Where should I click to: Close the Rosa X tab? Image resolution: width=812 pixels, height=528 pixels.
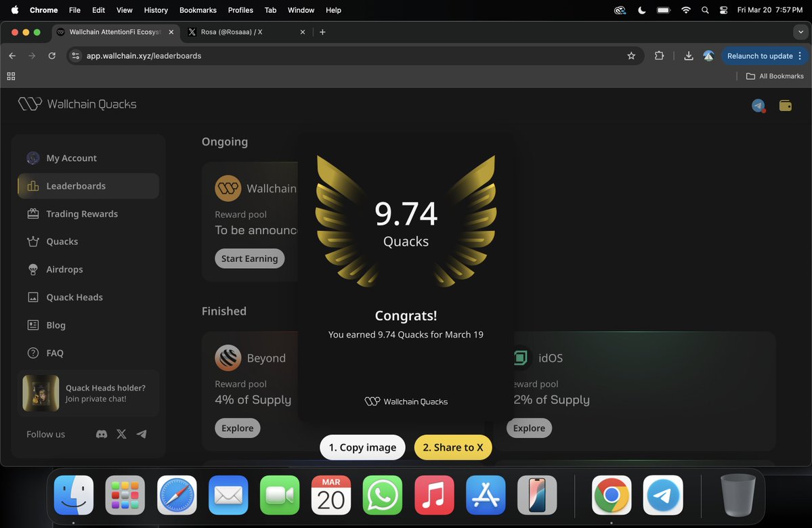point(303,32)
